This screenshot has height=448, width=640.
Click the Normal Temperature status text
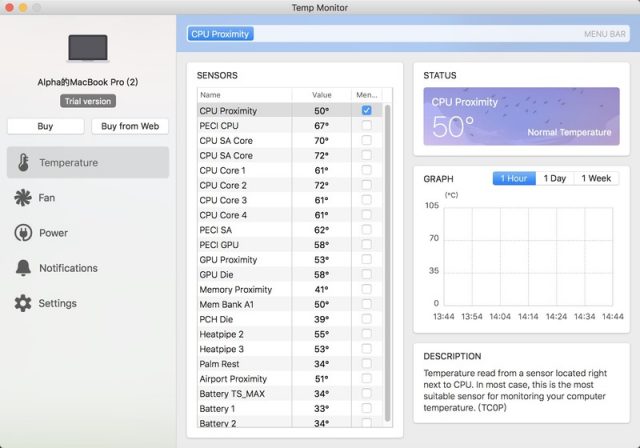coord(569,132)
